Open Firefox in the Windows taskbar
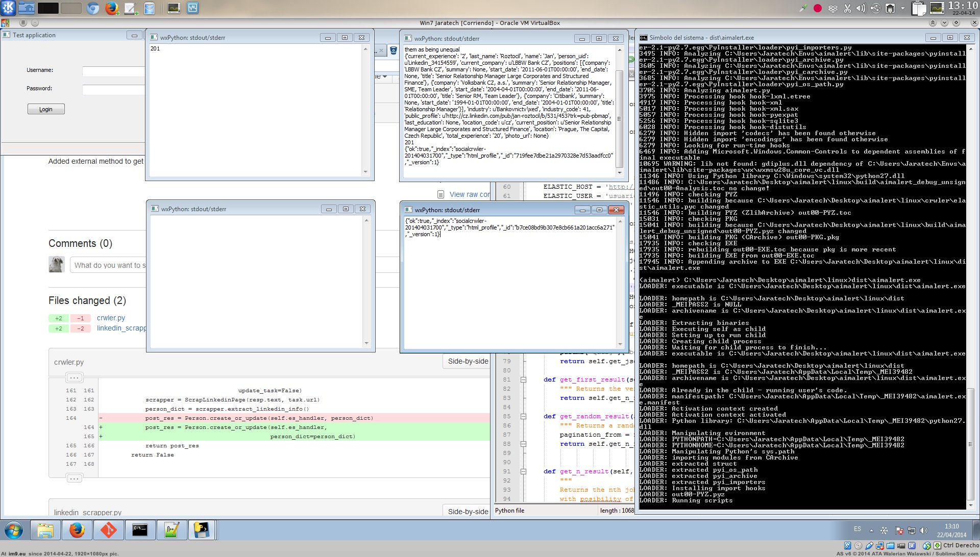Viewport: 980px width, 557px height. tap(77, 530)
